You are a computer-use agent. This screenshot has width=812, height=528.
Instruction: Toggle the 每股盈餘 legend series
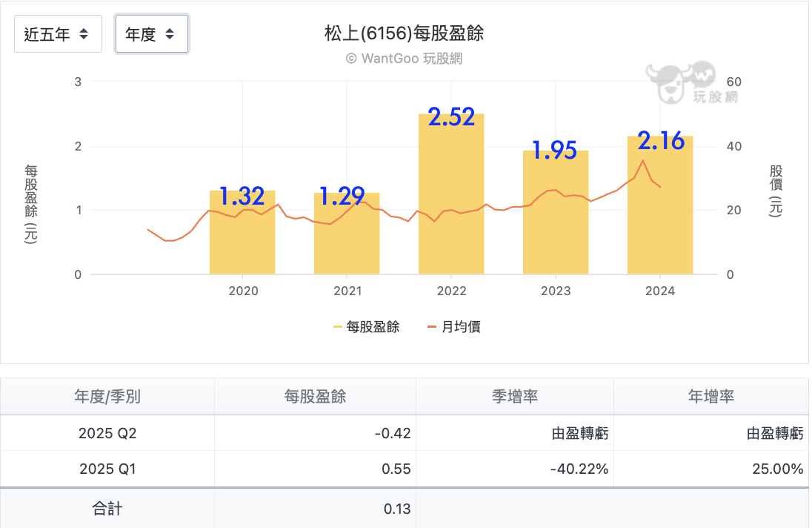[x=366, y=326]
